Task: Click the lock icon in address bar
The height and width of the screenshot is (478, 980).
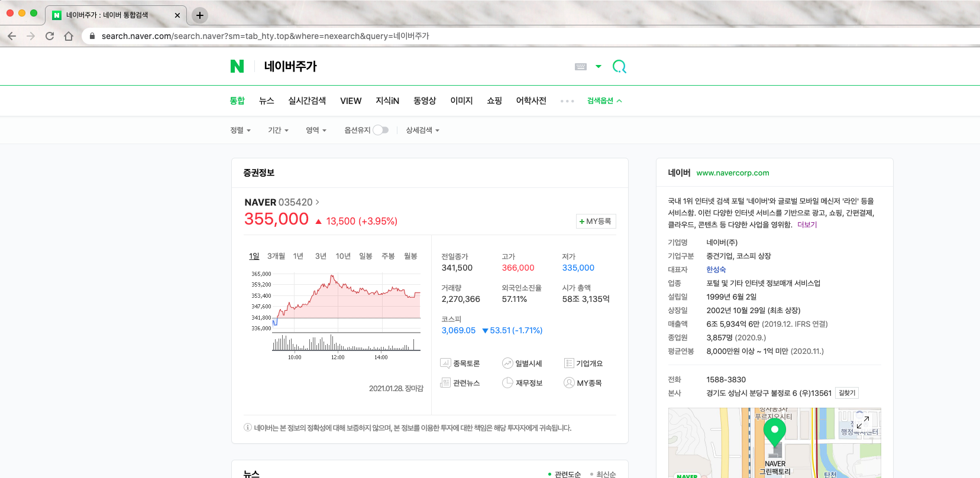Action: pos(92,36)
